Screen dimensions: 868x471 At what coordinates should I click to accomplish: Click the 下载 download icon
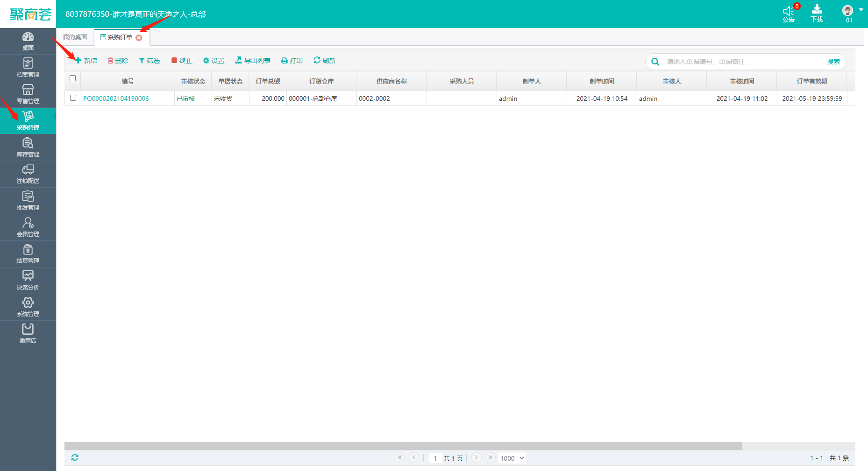817,10
